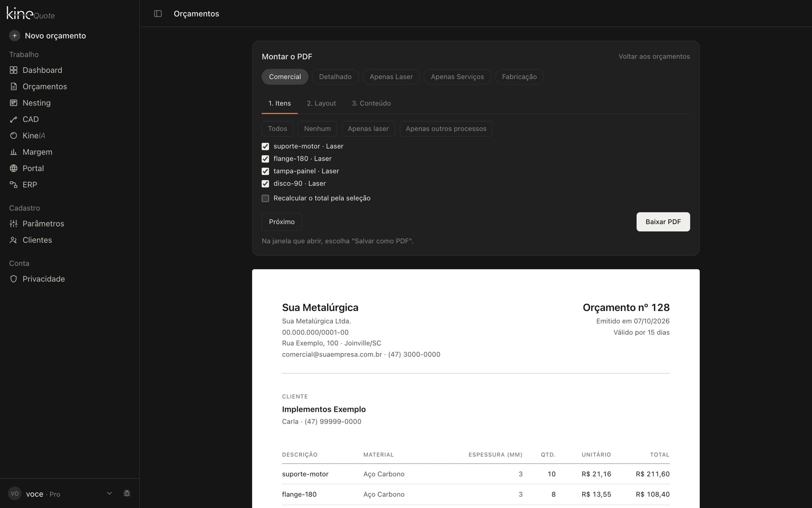The image size is (812, 508).
Task: Click the Nenhum selection button
Action: tap(318, 129)
